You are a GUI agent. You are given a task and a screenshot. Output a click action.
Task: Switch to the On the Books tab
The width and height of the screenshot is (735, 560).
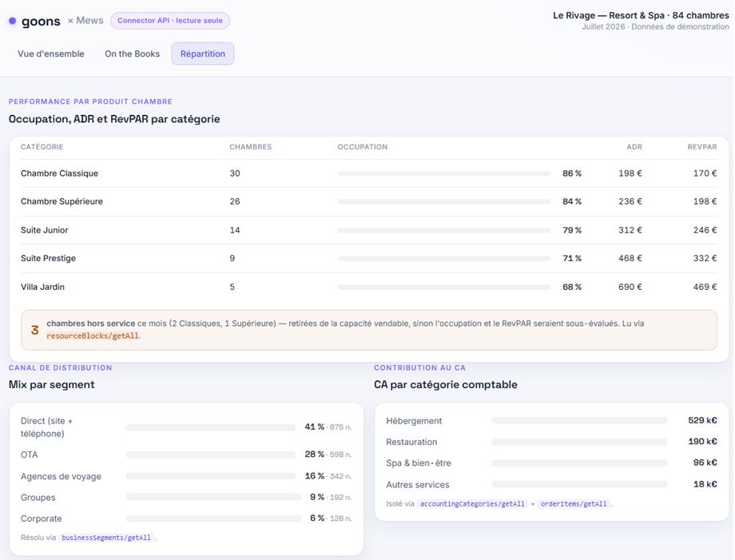click(x=132, y=54)
